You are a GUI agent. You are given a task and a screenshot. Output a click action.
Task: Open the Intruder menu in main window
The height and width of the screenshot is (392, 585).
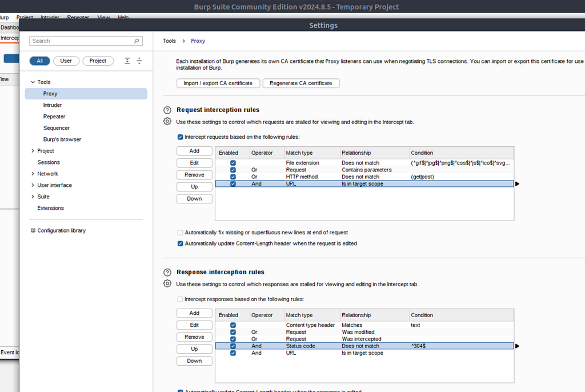click(x=50, y=17)
